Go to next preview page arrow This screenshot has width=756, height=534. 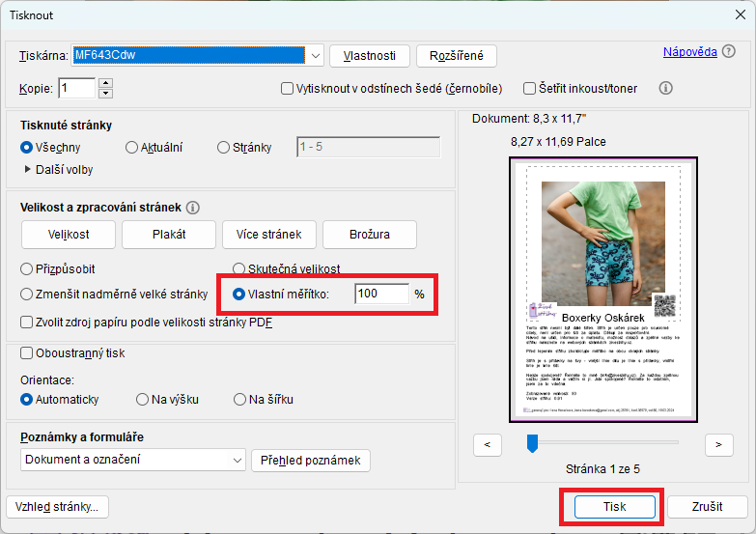718,444
